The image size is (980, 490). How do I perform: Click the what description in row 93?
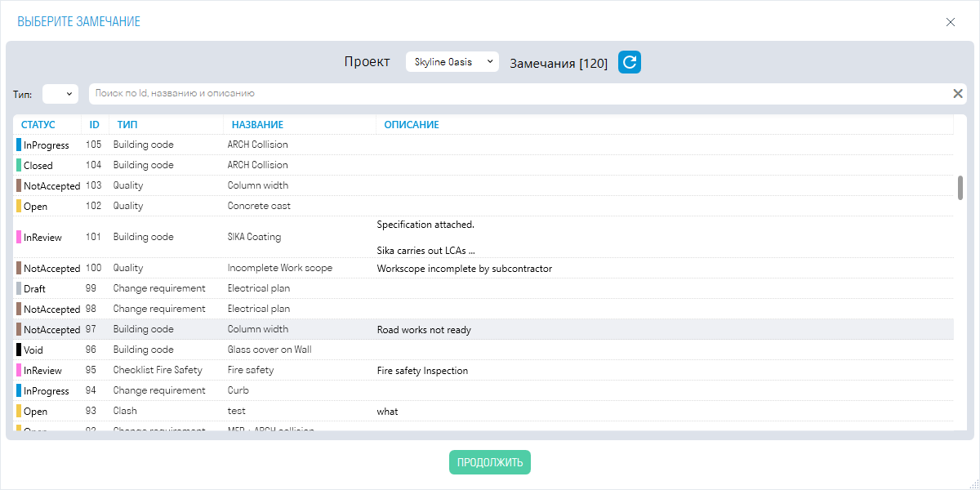point(388,412)
